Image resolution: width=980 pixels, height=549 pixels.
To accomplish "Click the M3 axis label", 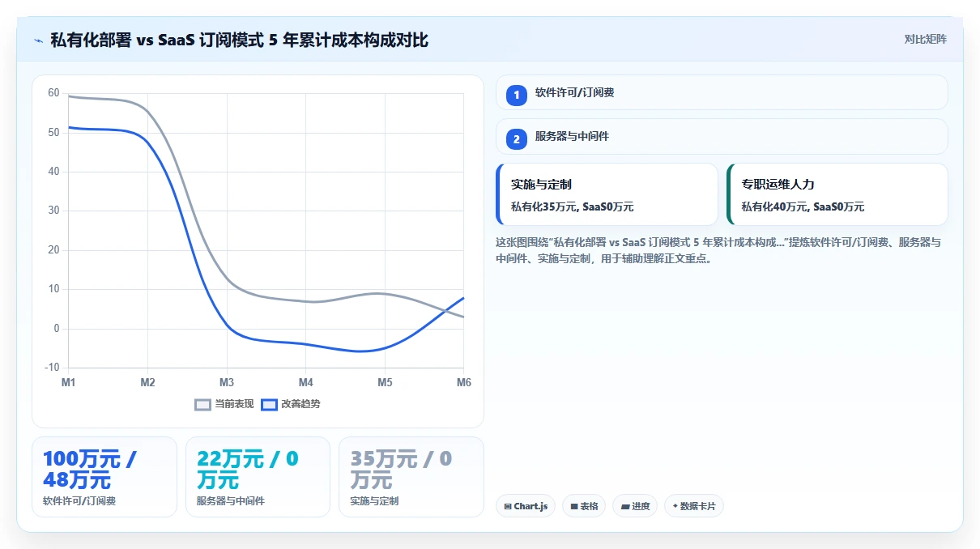I will tap(227, 382).
